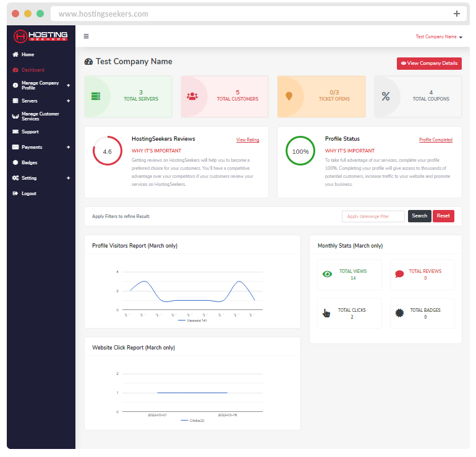Screen dimensions: 476x457
Task: Click the Apply Filters to refine Result text
Action: point(121,216)
